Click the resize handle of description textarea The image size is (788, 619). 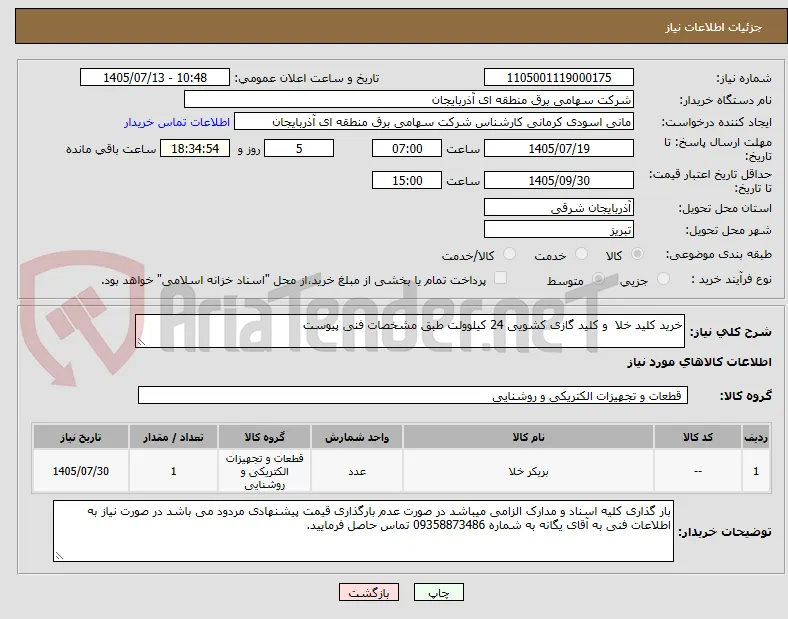tap(141, 342)
